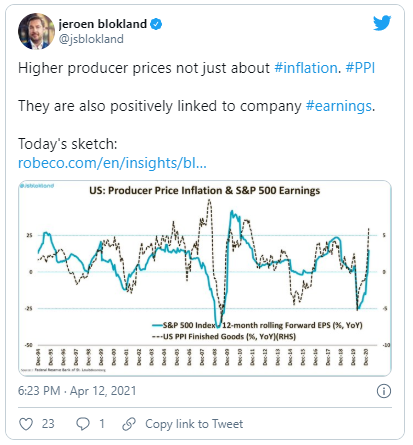Click the chain link icon
This screenshot has height=445, width=413.
click(x=129, y=424)
